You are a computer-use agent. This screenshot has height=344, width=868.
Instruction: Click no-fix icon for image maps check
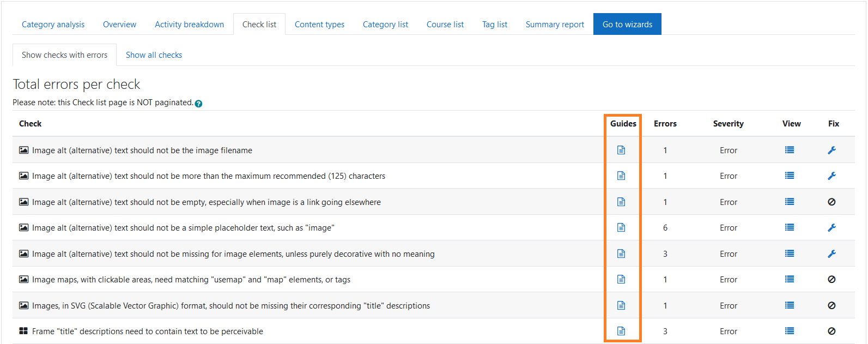click(x=831, y=279)
